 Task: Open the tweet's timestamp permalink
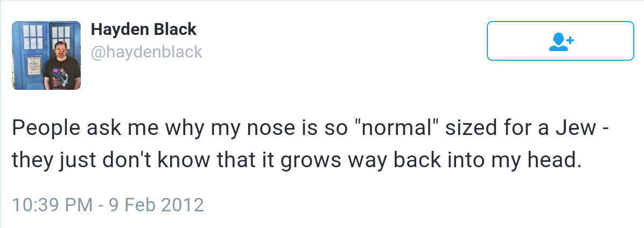(108, 205)
